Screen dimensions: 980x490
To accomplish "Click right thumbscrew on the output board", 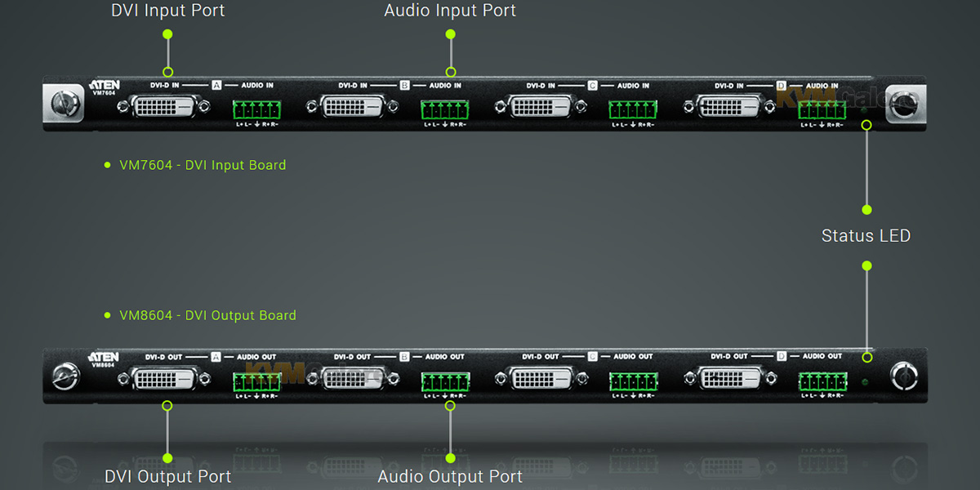I will (904, 376).
